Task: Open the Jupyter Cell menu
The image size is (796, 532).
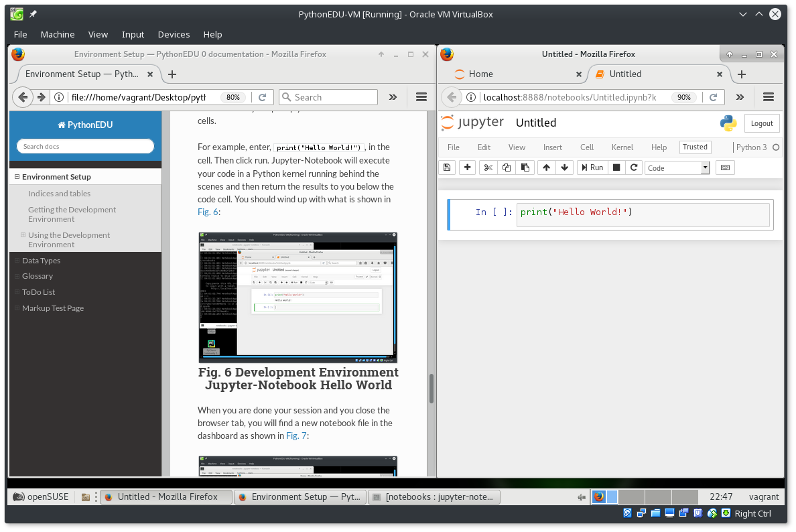Action: [587, 147]
